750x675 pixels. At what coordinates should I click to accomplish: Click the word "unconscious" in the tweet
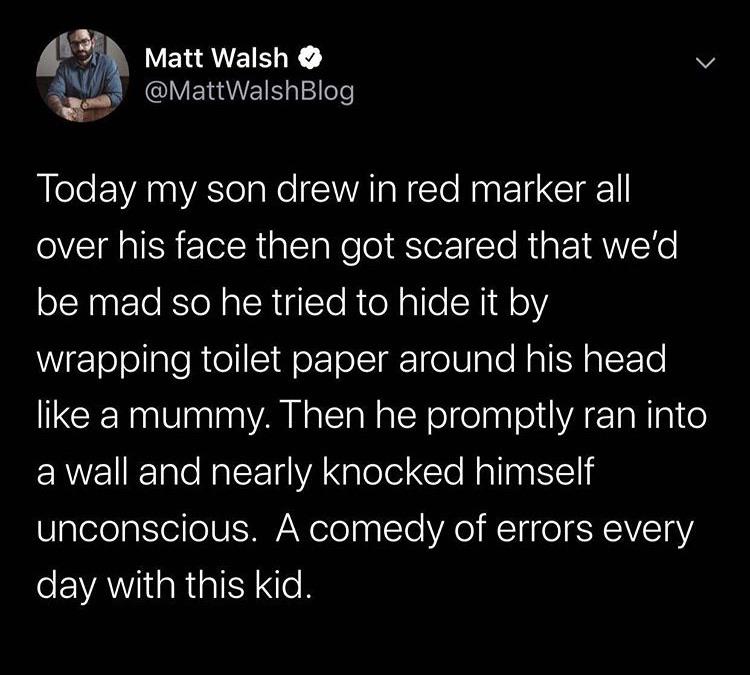point(142,527)
